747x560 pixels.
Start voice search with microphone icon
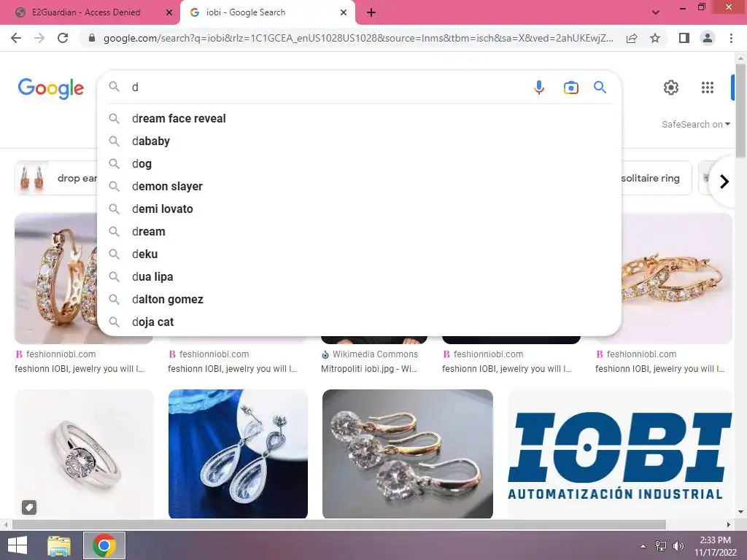point(539,87)
